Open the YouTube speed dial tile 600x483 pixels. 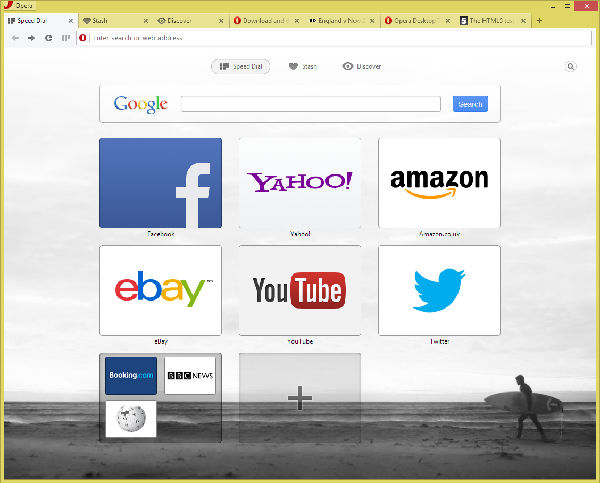(x=300, y=290)
